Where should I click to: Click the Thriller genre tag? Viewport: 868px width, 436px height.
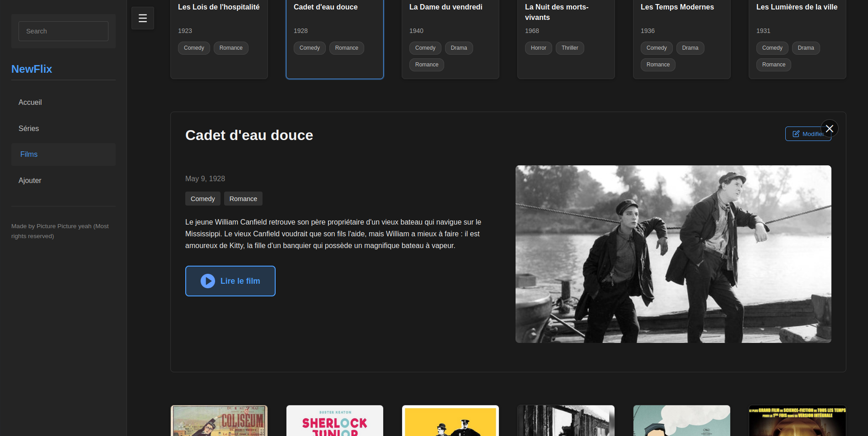click(x=570, y=48)
